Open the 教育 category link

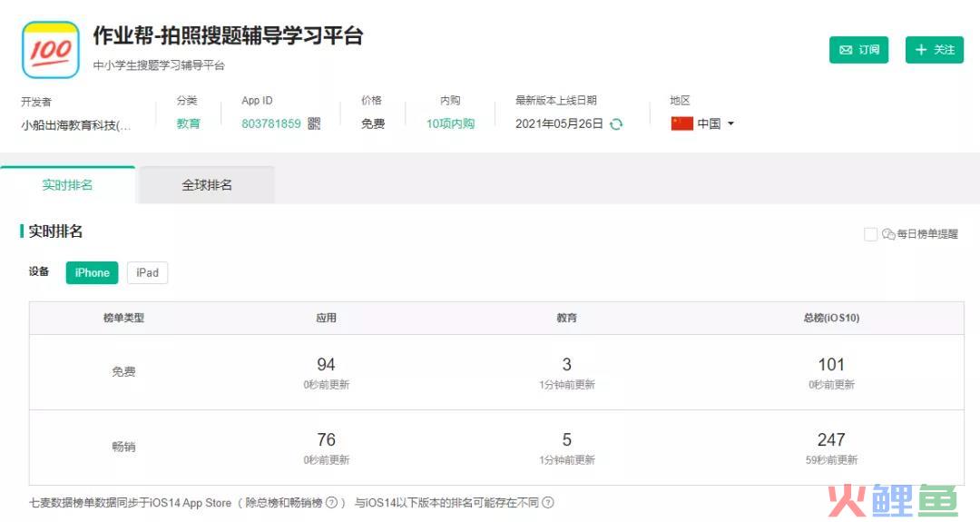point(188,123)
